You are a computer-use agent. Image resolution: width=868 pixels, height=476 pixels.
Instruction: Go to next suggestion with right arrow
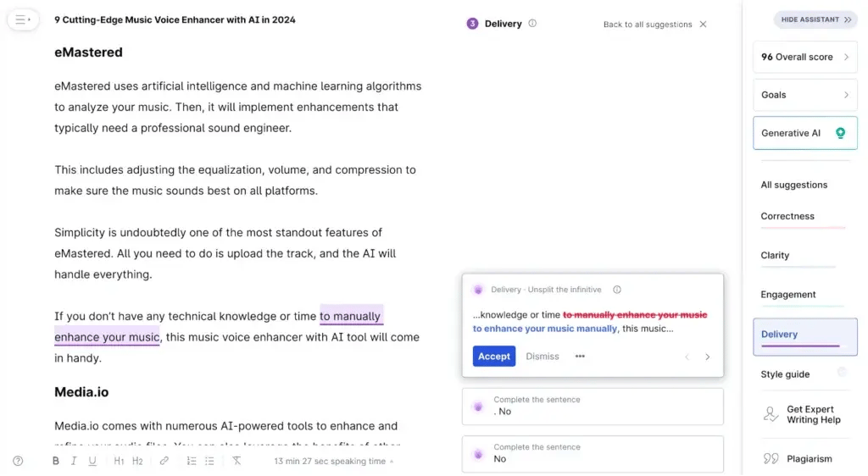click(708, 357)
